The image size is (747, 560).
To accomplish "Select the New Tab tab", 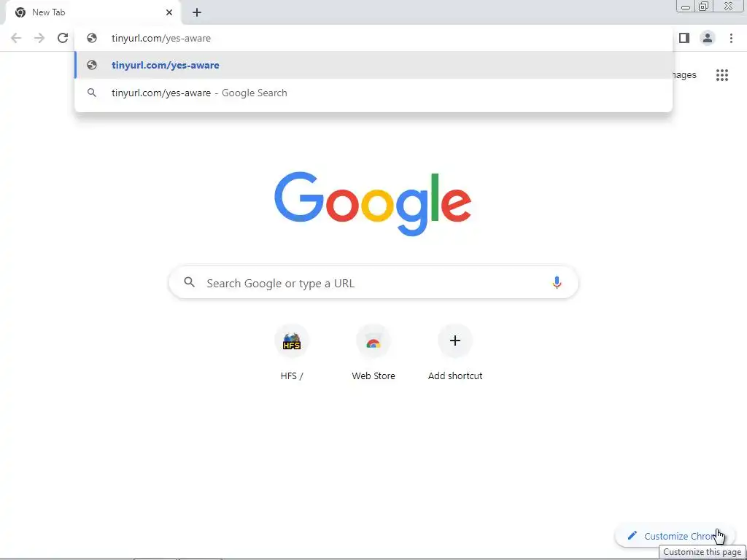I will pyautogui.click(x=93, y=13).
